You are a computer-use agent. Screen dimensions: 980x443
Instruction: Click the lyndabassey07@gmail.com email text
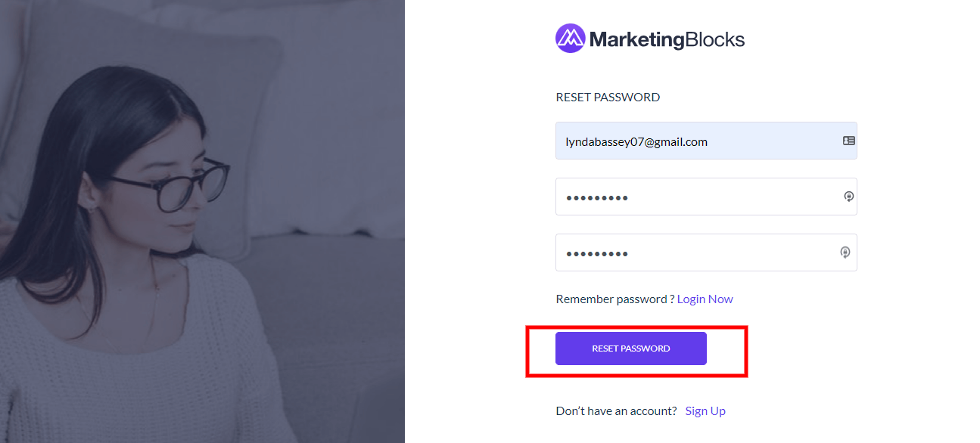636,141
